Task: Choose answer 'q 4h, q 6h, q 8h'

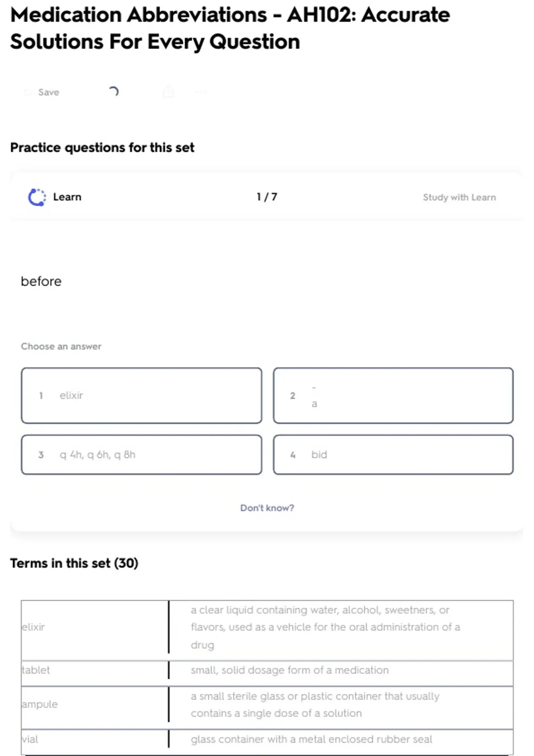Action: [x=142, y=454]
